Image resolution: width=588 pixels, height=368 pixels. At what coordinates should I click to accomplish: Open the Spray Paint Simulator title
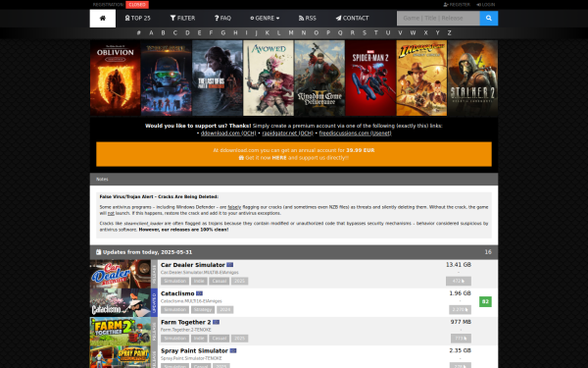194,350
